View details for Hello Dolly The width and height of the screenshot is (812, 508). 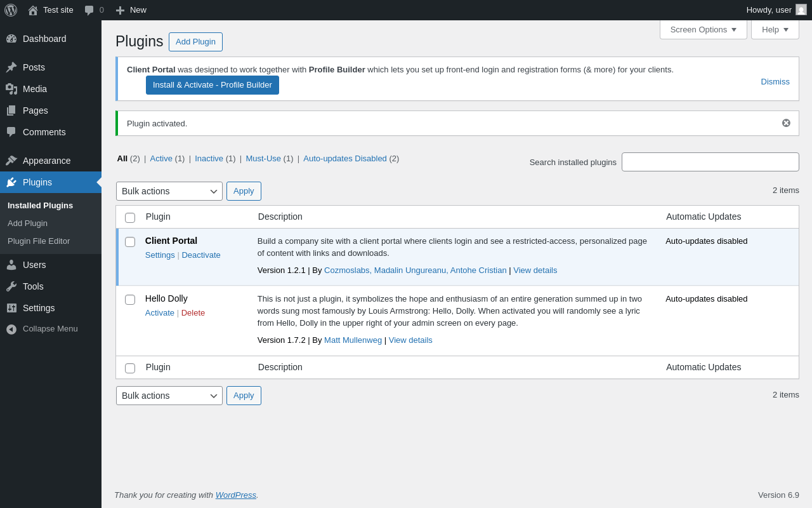[410, 340]
